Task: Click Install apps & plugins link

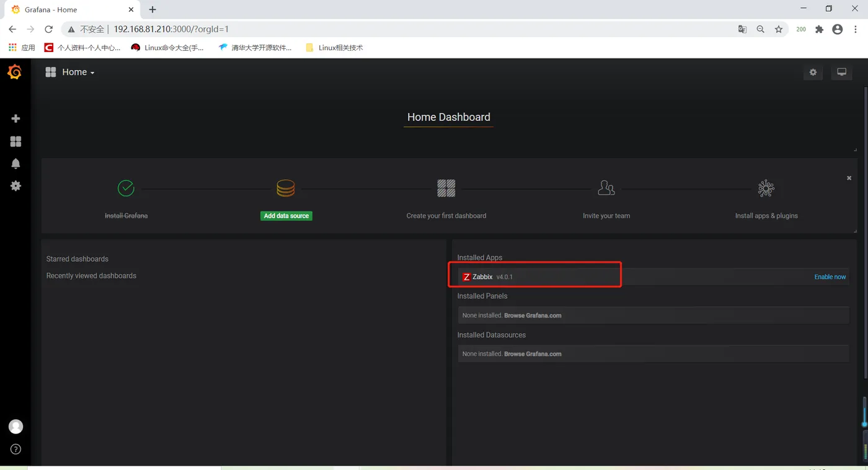Action: tap(766, 216)
